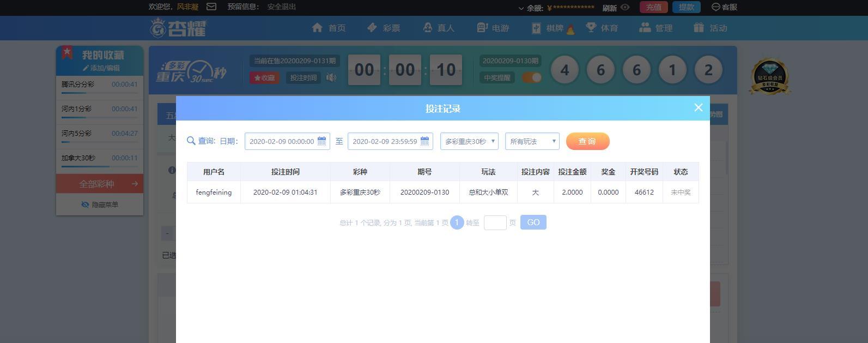This screenshot has height=343, width=868.
Task: Click the 用户名 column header
Action: [x=214, y=172]
